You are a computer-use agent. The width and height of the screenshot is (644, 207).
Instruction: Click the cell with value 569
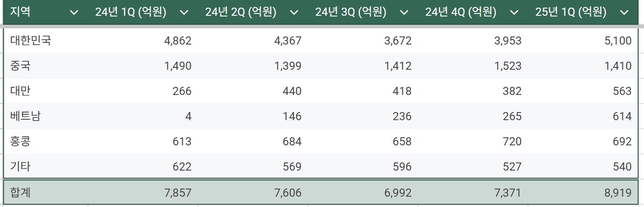(x=253, y=167)
